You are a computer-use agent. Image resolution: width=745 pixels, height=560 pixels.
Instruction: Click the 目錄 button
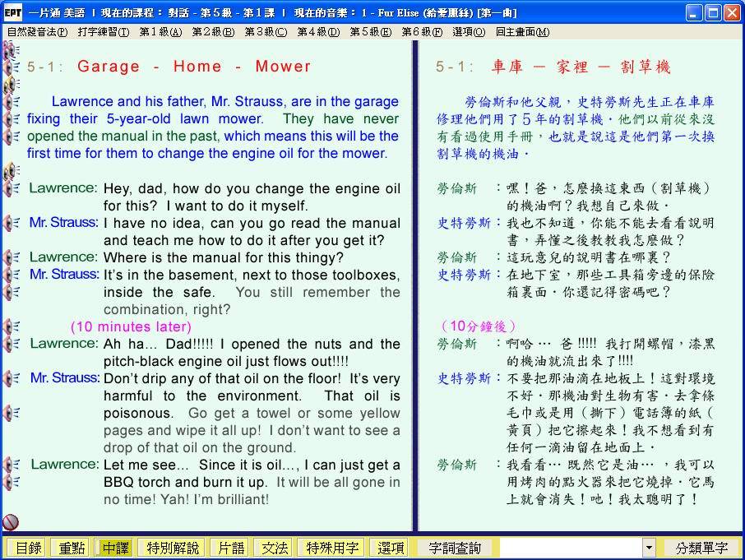(x=28, y=548)
